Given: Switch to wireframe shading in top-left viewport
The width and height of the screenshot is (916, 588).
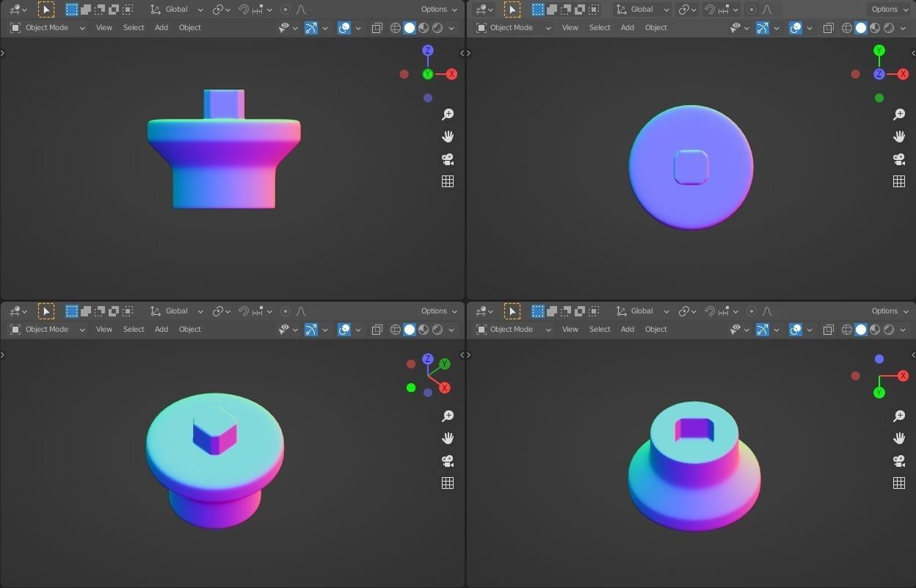Looking at the screenshot, I should pyautogui.click(x=396, y=28).
